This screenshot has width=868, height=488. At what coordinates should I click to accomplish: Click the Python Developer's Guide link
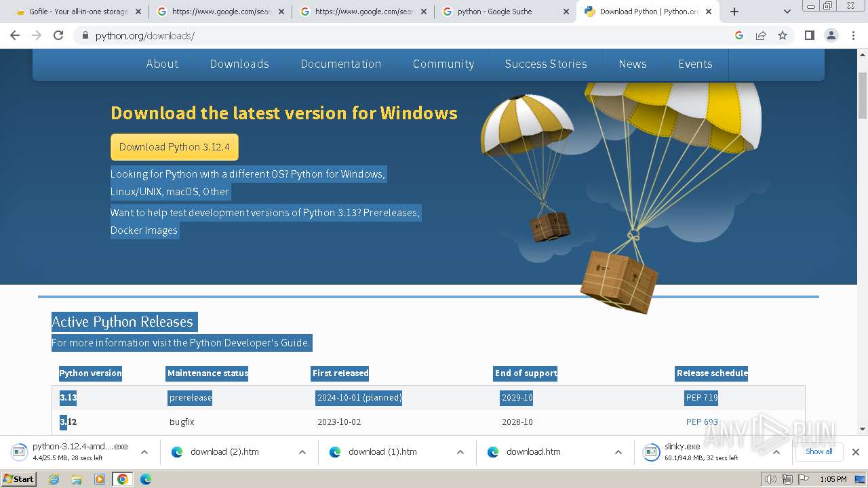click(x=248, y=343)
